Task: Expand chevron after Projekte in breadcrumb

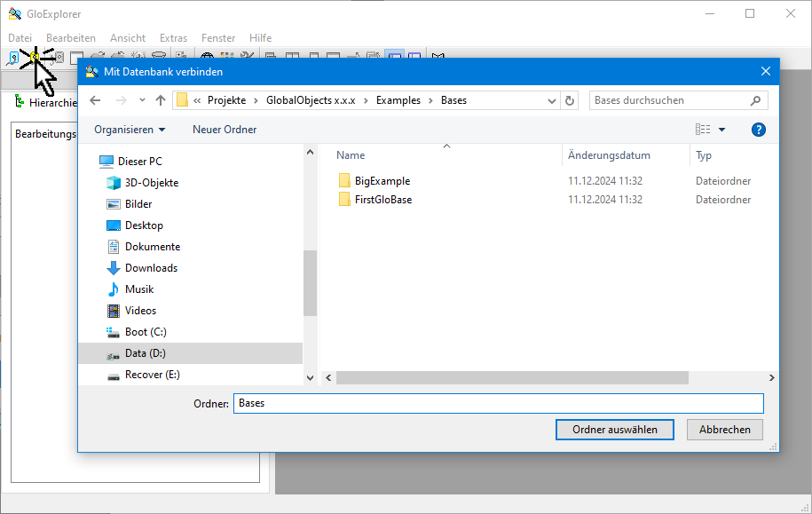Action: point(256,100)
